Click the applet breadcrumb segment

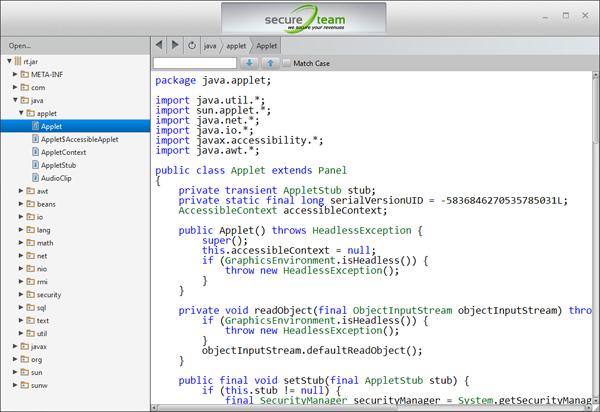pos(236,46)
